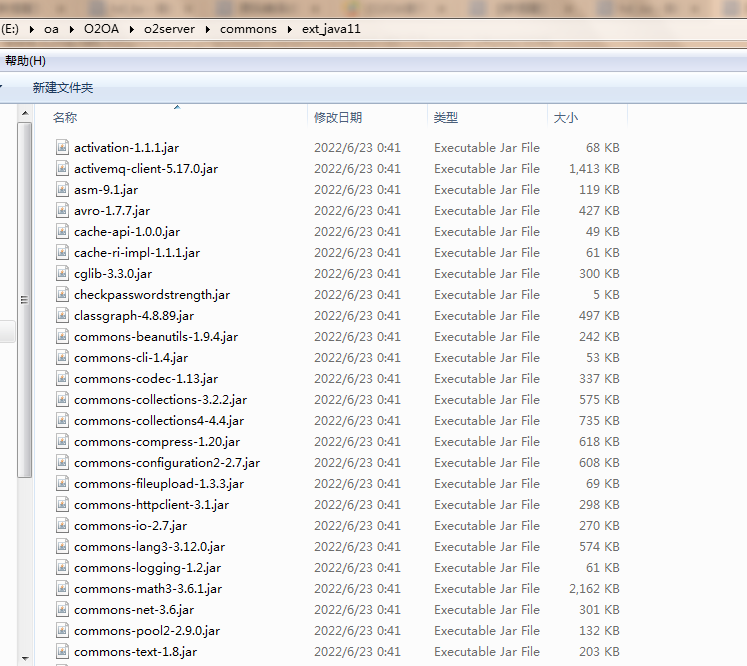Select the commons-httpclient-3.1.jar file icon
Screen dimensions: 747x666
62,505
